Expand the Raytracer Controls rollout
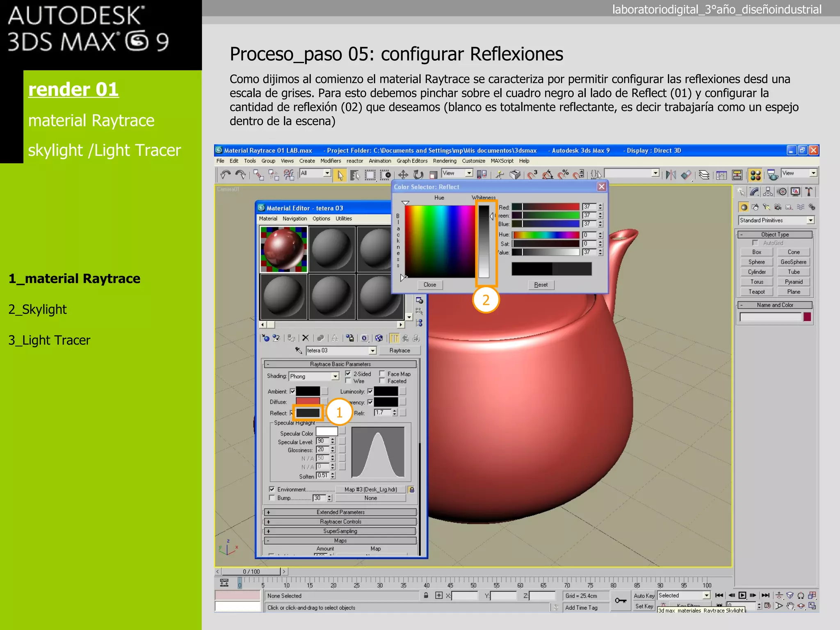Viewport: 840px width, 630px height. click(x=340, y=522)
